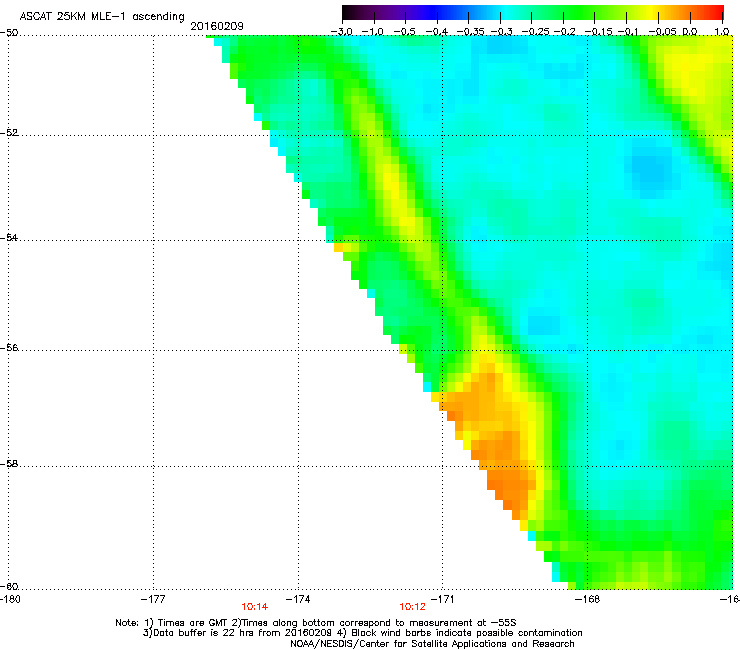740x650 pixels.
Task: Click the -56 latitude axis label
Action: 9,347
